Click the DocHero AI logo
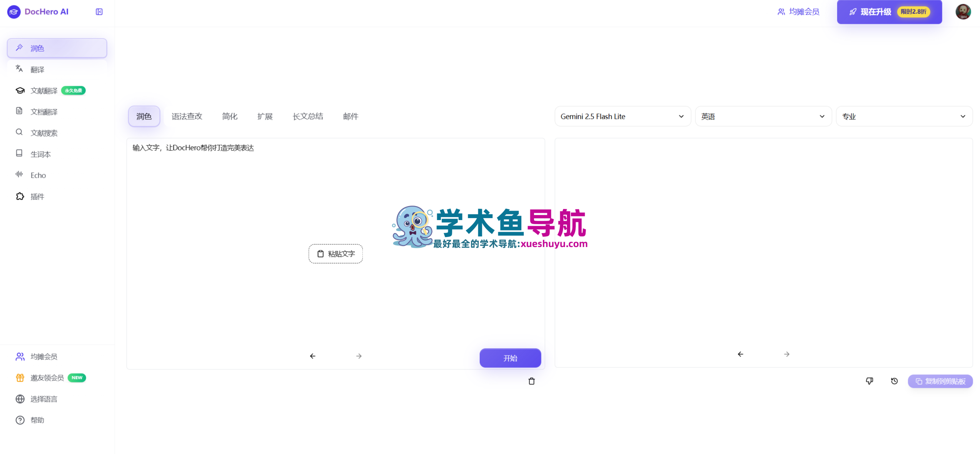Image resolution: width=980 pixels, height=454 pixels. pyautogui.click(x=38, y=12)
